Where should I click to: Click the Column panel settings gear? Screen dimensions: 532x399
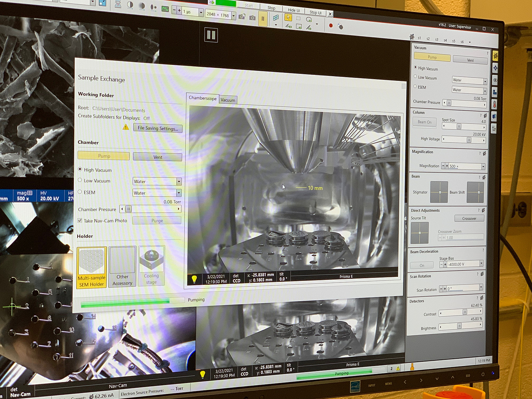(485, 116)
